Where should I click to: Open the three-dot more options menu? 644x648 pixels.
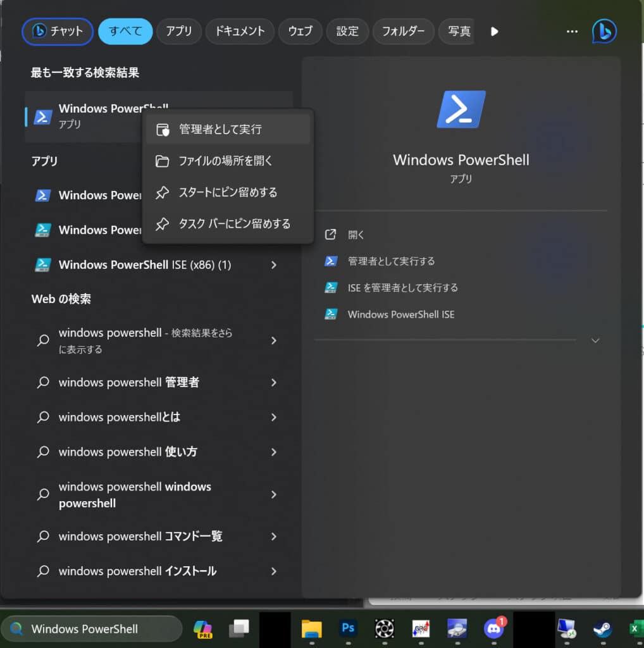click(x=572, y=32)
